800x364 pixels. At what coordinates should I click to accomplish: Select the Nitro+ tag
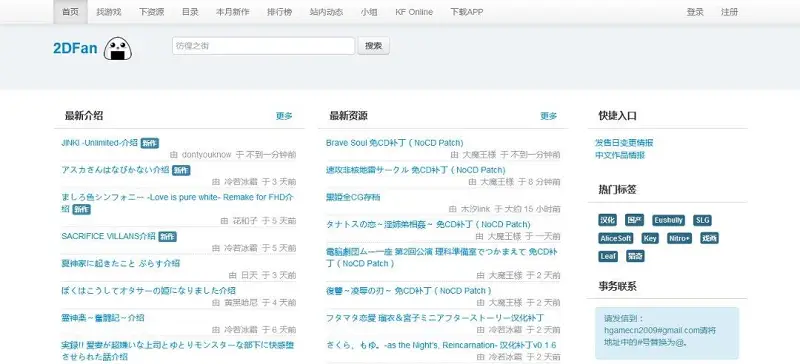pyautogui.click(x=680, y=238)
